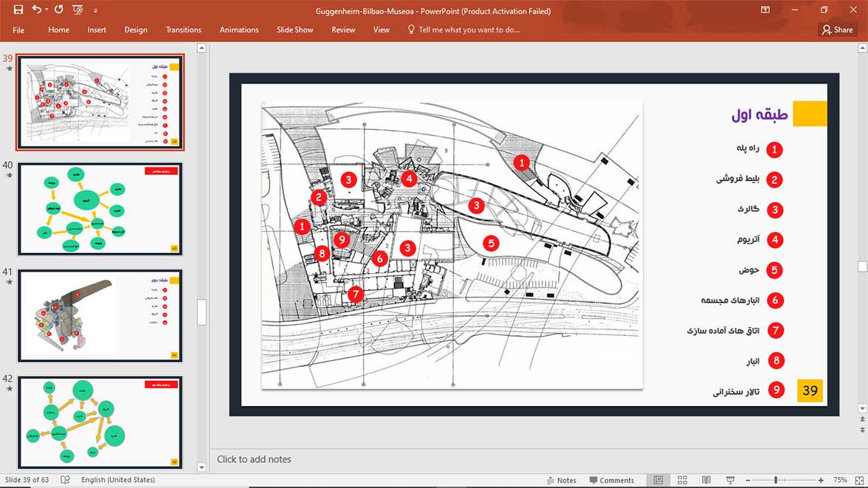Click red legend circle number 1
The image size is (868, 488).
coord(774,150)
